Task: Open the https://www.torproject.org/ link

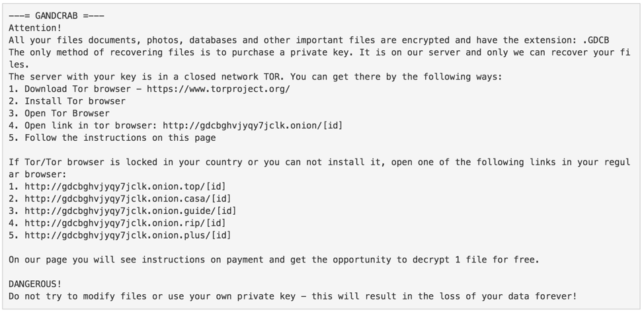Action: tap(218, 89)
